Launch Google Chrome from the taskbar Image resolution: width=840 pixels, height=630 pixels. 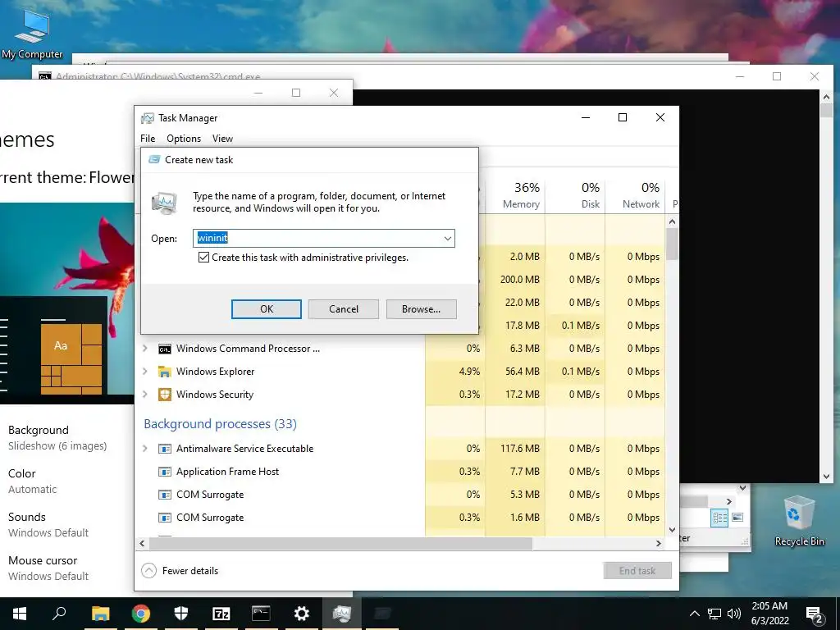tap(140, 614)
